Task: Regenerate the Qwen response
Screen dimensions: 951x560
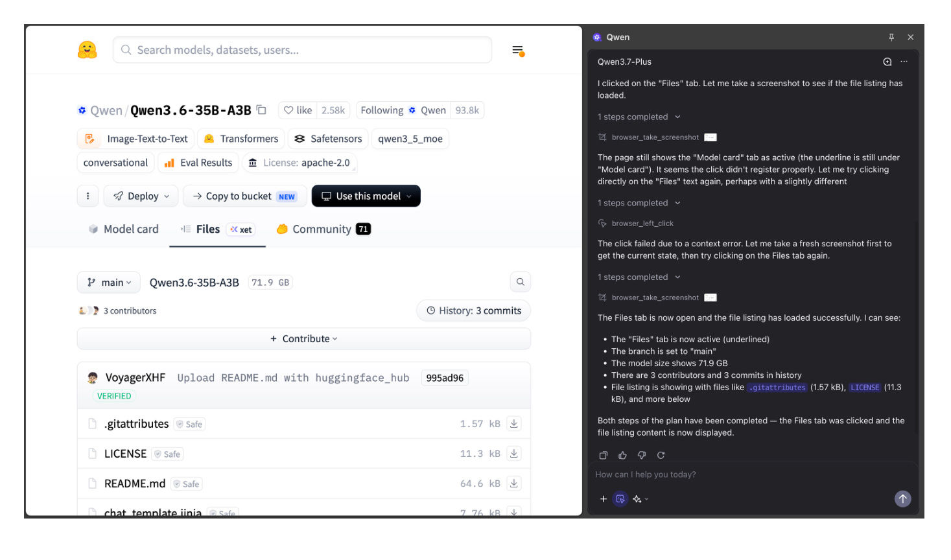Action: [661, 455]
